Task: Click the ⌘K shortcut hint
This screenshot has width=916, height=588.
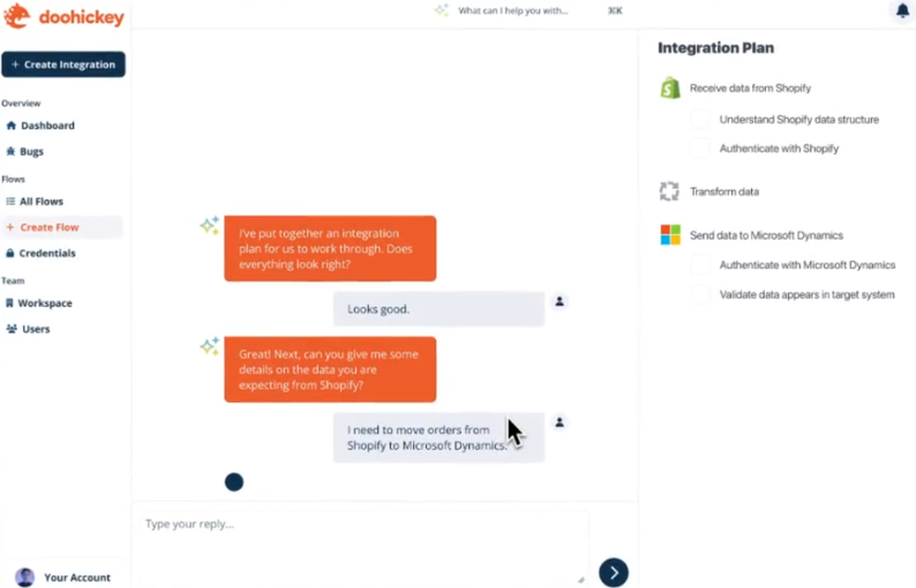Action: [x=615, y=10]
